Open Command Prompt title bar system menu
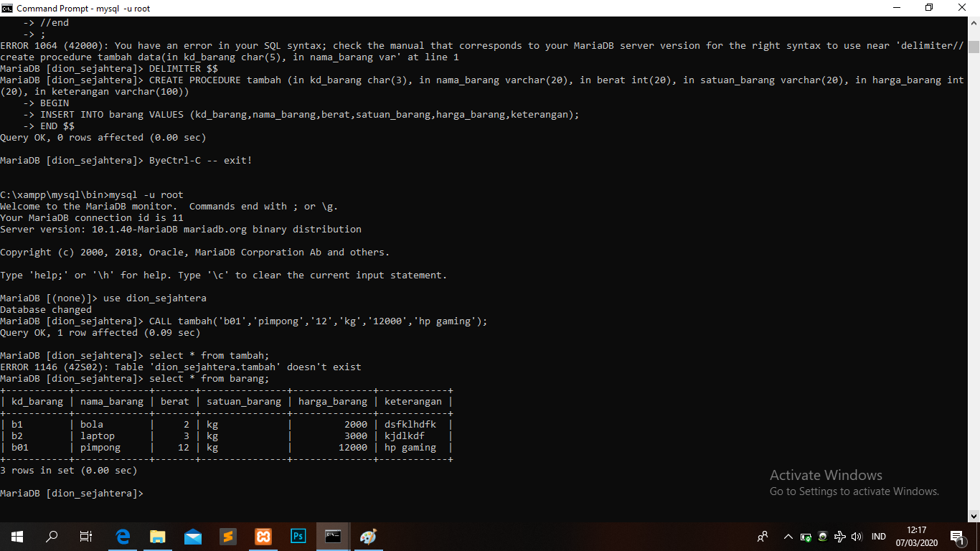The width and height of the screenshot is (980, 551). pos(7,8)
